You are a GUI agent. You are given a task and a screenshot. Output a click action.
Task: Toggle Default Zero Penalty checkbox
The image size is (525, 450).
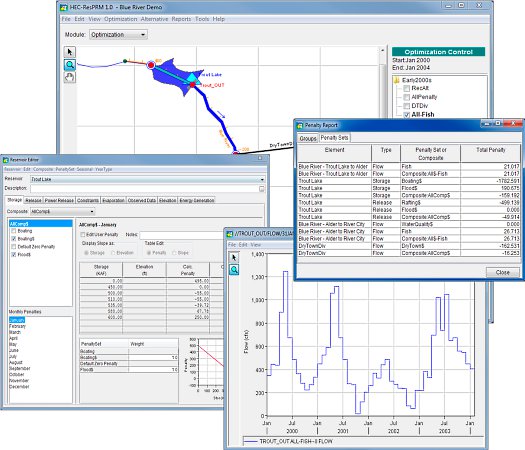pyautogui.click(x=14, y=247)
